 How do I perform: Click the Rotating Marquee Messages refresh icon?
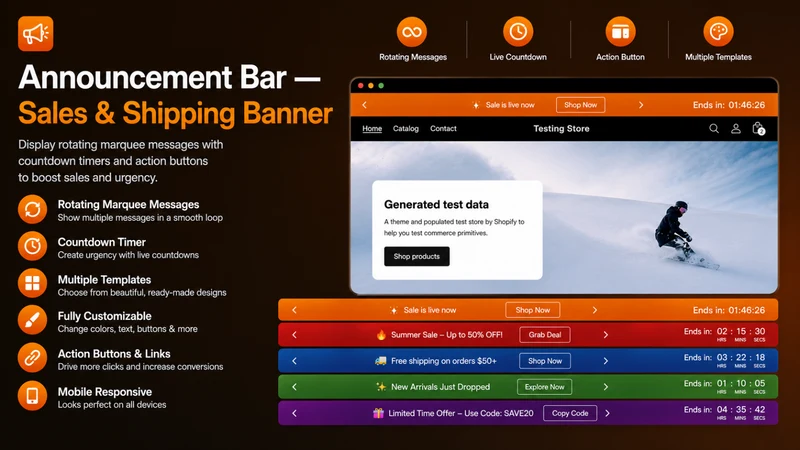32,209
